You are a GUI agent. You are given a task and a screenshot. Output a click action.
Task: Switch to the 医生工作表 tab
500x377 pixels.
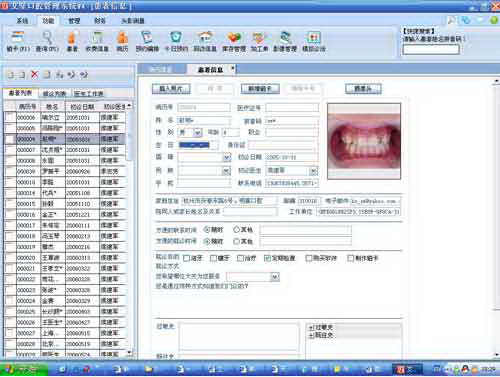[89, 94]
